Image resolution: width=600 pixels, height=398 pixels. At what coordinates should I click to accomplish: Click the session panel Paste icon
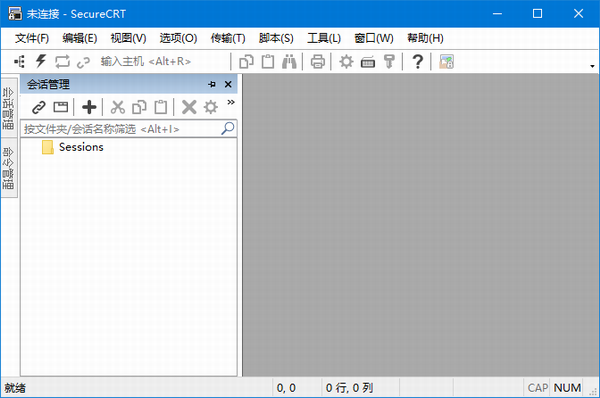(x=161, y=107)
